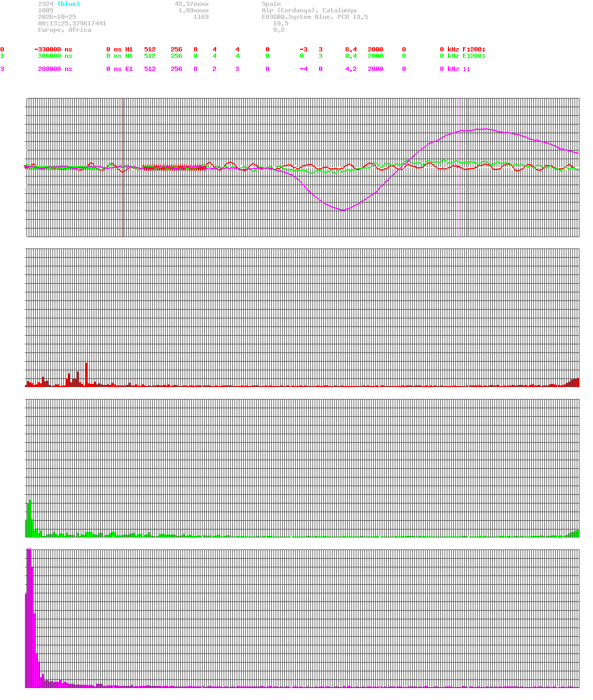This screenshot has height=700, width=593.
Task: Click the tallest peak in the magenta spectrum
Action: tap(29, 618)
